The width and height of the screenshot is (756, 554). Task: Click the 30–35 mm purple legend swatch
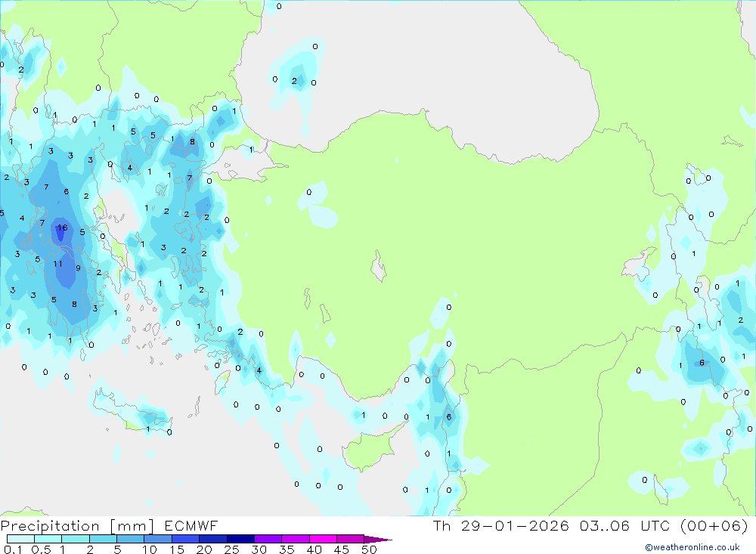tap(268, 539)
